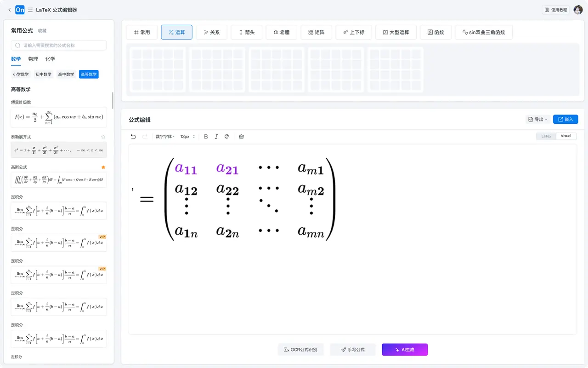Click the undo arrow in the editor toolbar
The width and height of the screenshot is (588, 368).
click(x=133, y=136)
